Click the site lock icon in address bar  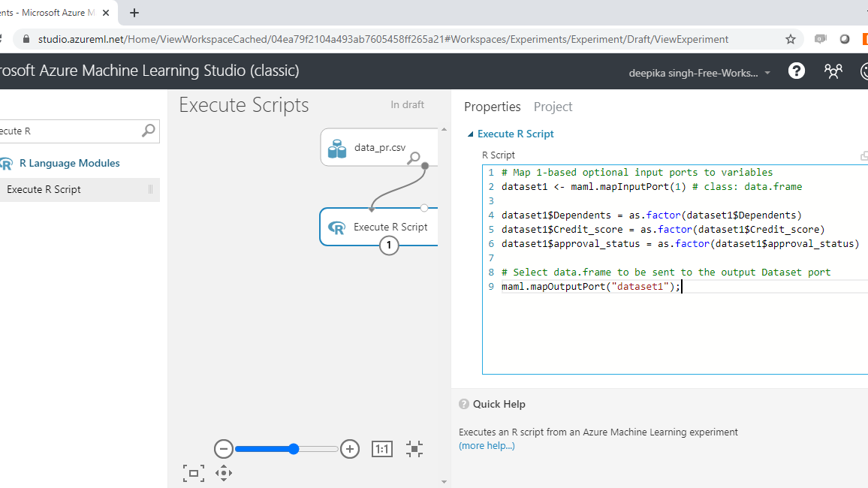coord(26,39)
